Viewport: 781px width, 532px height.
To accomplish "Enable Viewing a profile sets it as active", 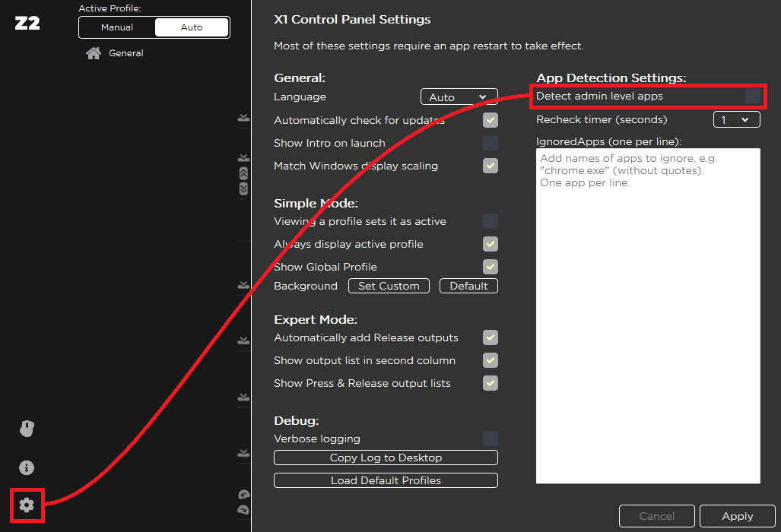I will 491,221.
